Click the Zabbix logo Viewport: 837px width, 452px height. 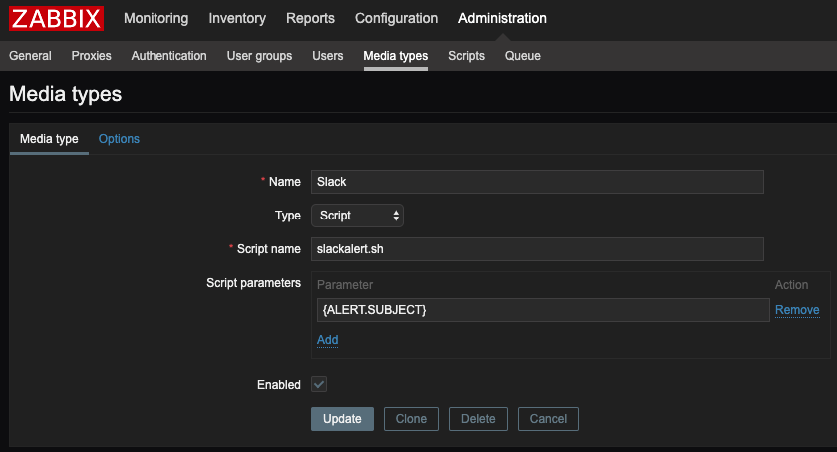pos(56,19)
